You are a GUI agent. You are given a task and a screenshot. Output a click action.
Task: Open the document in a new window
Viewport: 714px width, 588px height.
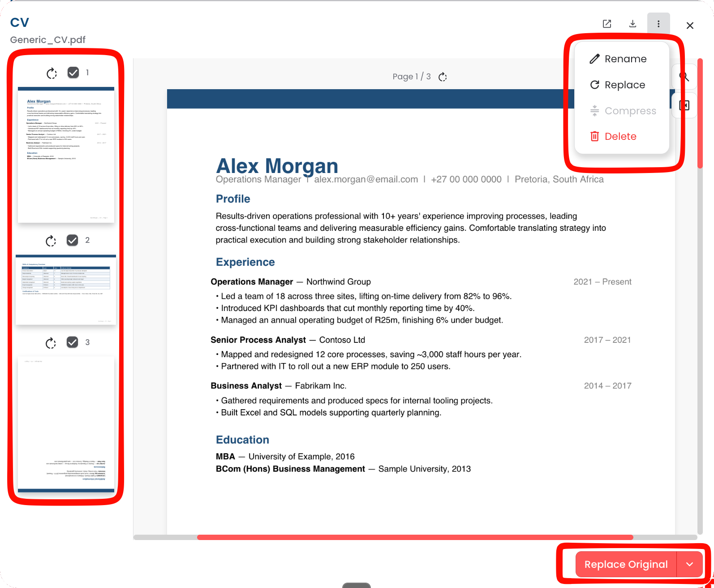coord(607,24)
